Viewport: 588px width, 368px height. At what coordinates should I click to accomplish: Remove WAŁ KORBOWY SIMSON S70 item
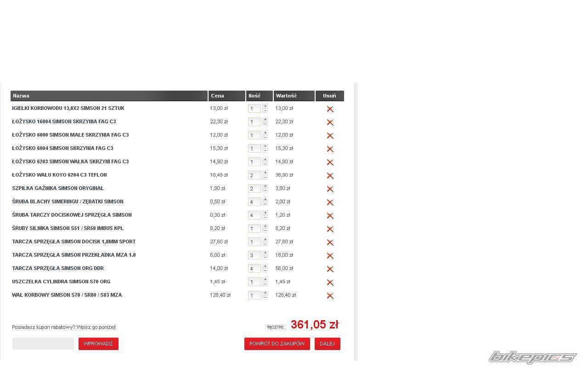click(x=330, y=296)
